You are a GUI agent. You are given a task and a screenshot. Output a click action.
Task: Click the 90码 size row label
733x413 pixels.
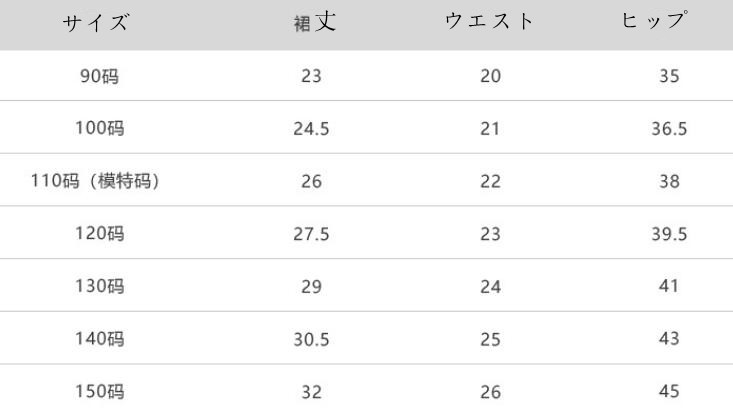[x=99, y=76]
